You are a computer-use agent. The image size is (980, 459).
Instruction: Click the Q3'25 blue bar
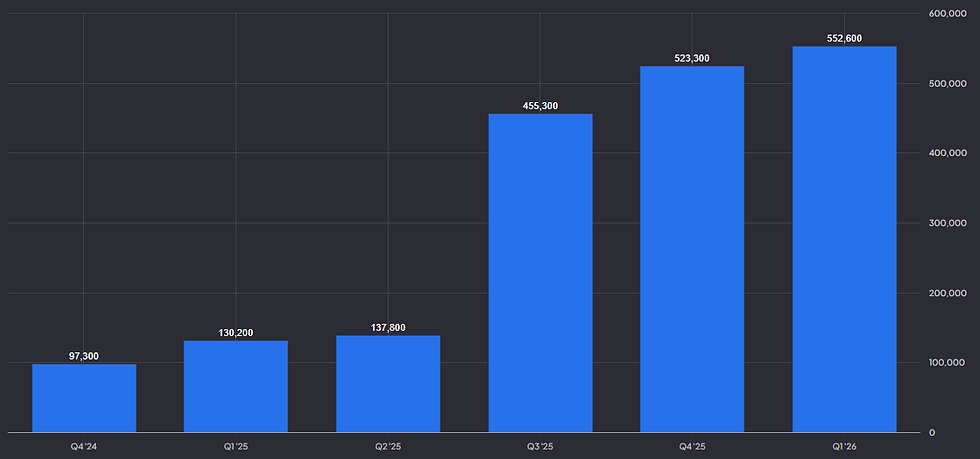540,273
